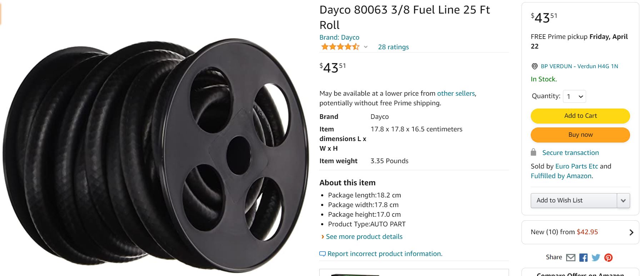
Task: Open See more product details
Action: 364,237
